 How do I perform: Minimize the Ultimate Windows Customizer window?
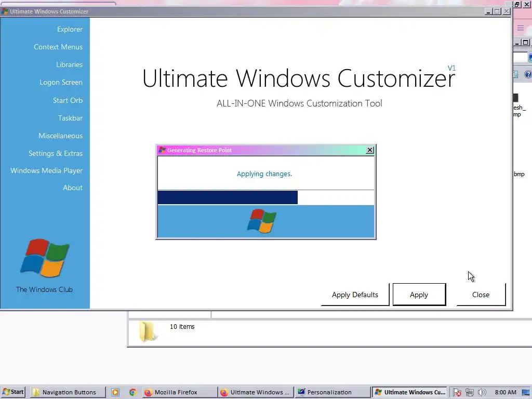[x=488, y=11]
